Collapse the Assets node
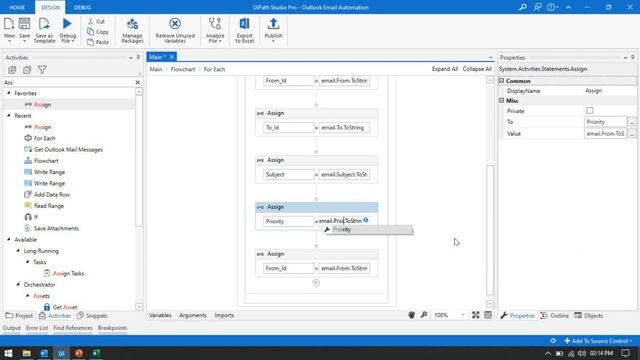The width and height of the screenshot is (640, 360). point(27,296)
